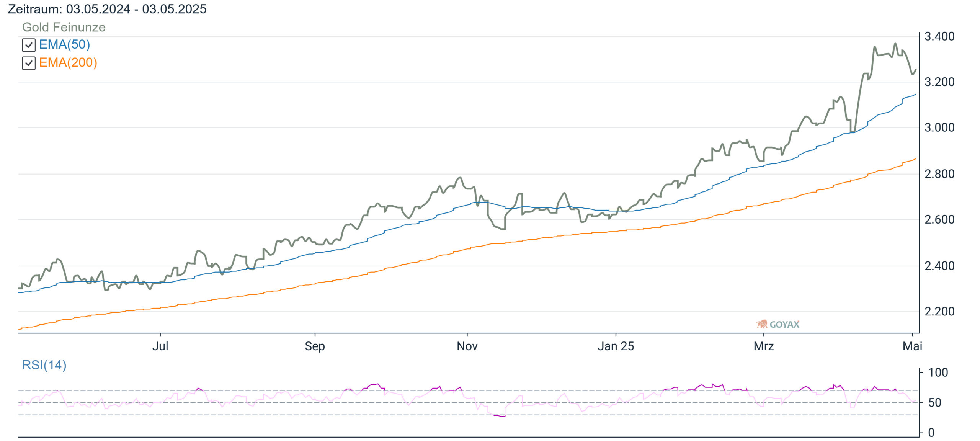Click the RSI 100 scale label
Viewport: 980px width, 441px height.
[938, 372]
